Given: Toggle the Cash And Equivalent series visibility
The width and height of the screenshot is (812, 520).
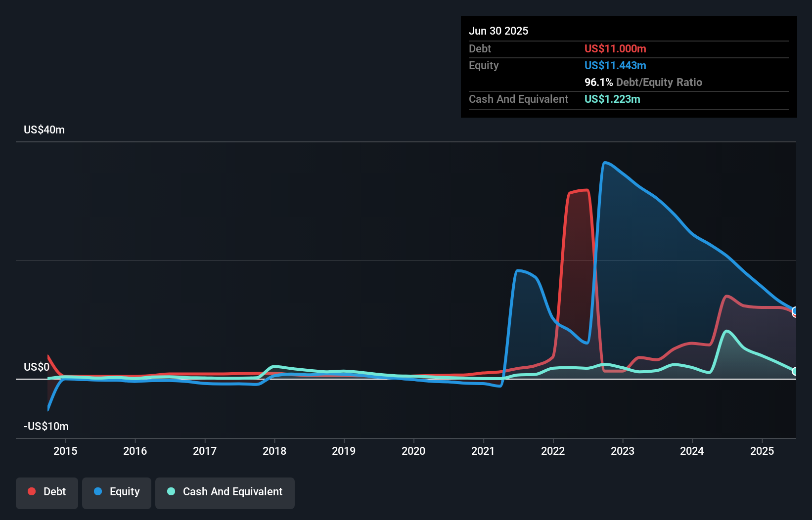Looking at the screenshot, I should pos(225,492).
